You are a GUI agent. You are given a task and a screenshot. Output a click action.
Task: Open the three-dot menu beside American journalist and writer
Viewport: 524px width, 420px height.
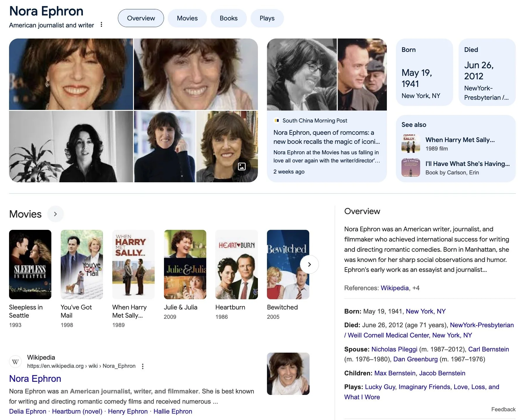[x=101, y=25]
